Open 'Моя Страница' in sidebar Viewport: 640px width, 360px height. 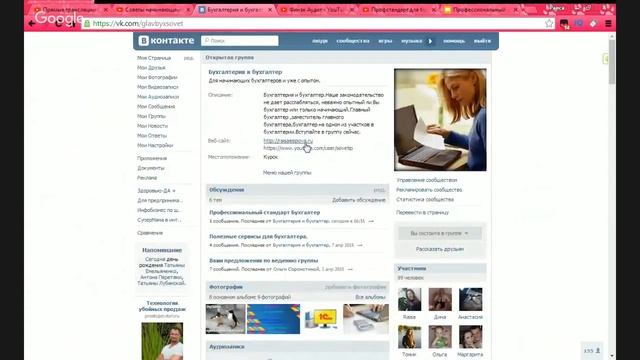154,58
